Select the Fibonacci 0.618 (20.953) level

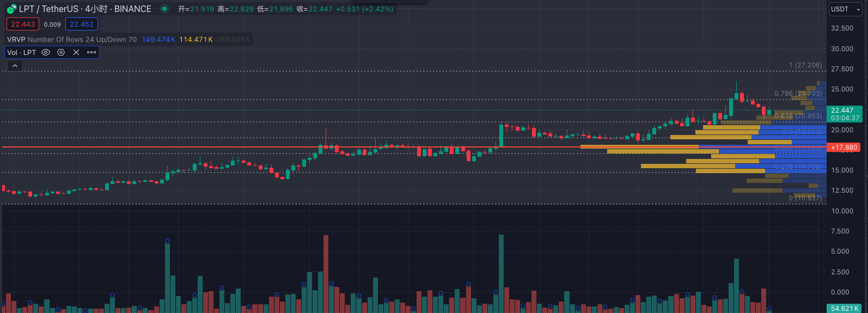(798, 116)
